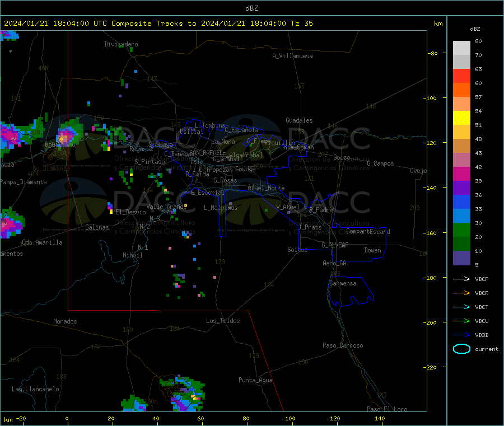Viewport: 504px width, 426px height.
Task: Click the Punta_Agua location label
Action: coord(255,380)
